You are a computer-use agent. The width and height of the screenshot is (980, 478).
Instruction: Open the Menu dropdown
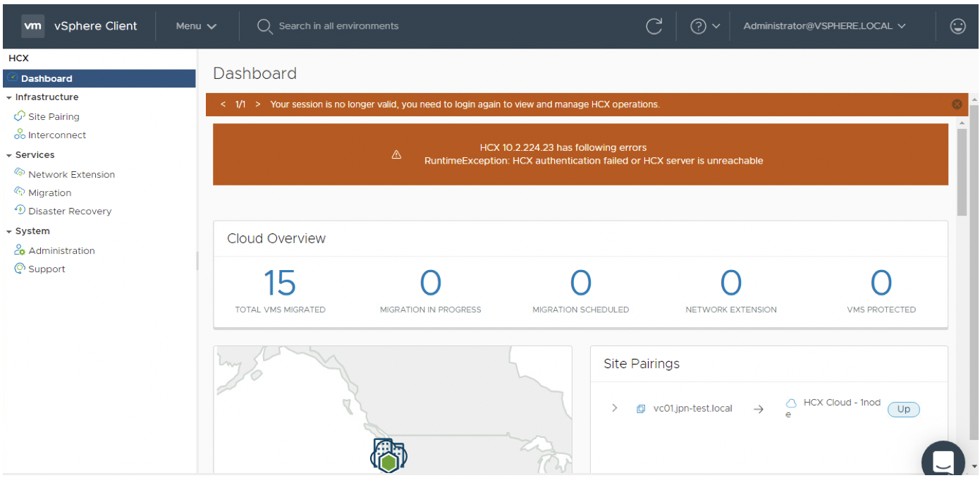(x=196, y=26)
